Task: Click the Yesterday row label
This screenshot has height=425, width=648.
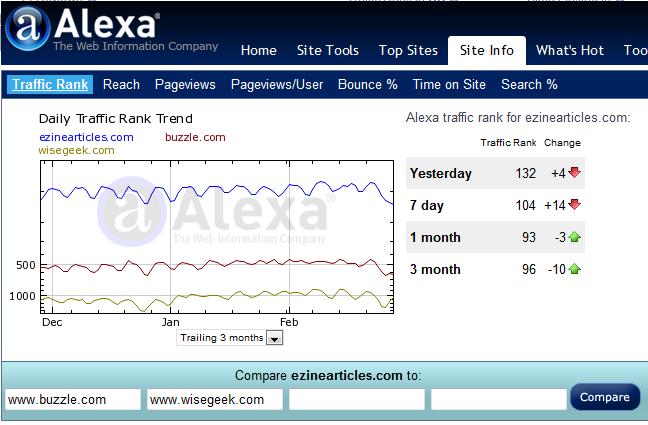Action: coord(441,173)
